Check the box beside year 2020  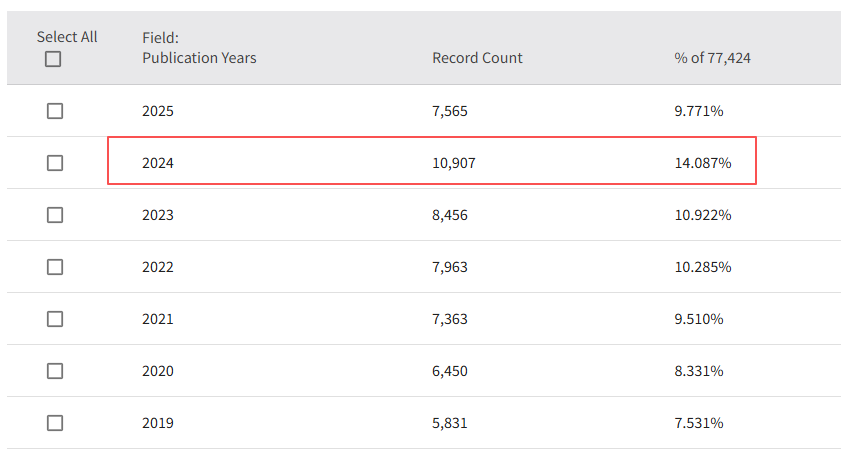coord(55,371)
